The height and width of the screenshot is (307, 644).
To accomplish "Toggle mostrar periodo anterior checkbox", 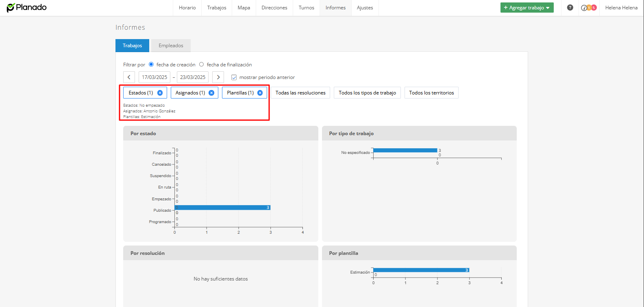I will click(x=234, y=77).
